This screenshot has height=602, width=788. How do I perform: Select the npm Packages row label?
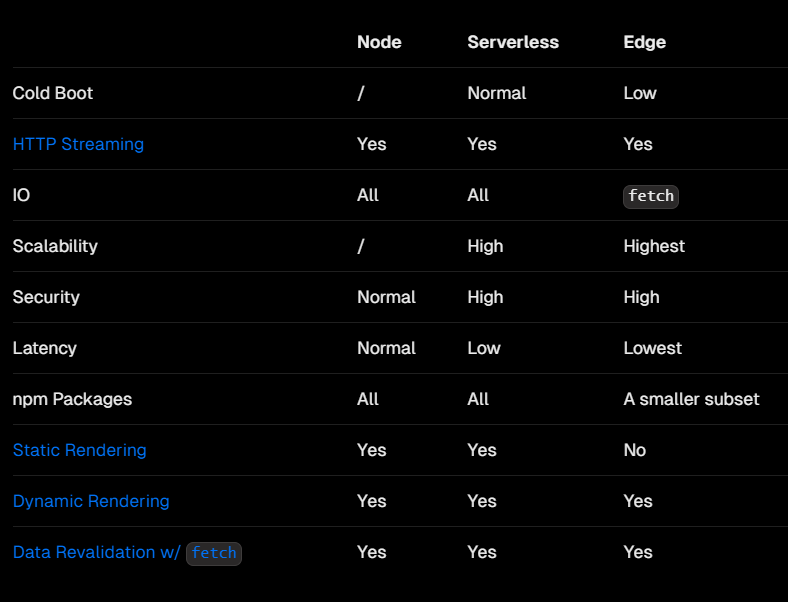point(72,399)
